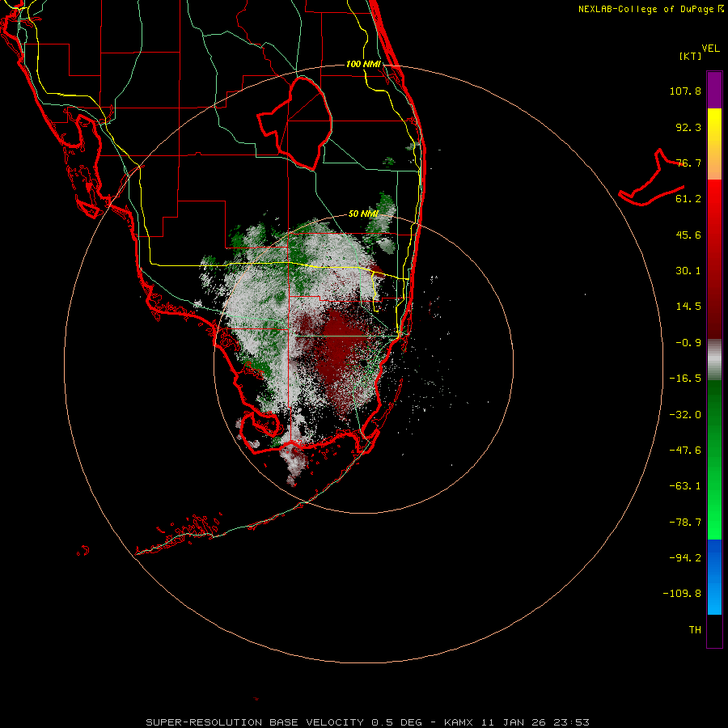Select the -63.1 legend value
728x728 pixels.
coord(685,486)
